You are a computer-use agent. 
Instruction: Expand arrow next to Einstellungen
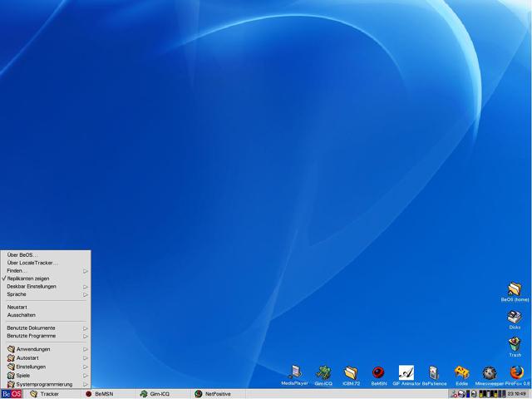(x=86, y=367)
